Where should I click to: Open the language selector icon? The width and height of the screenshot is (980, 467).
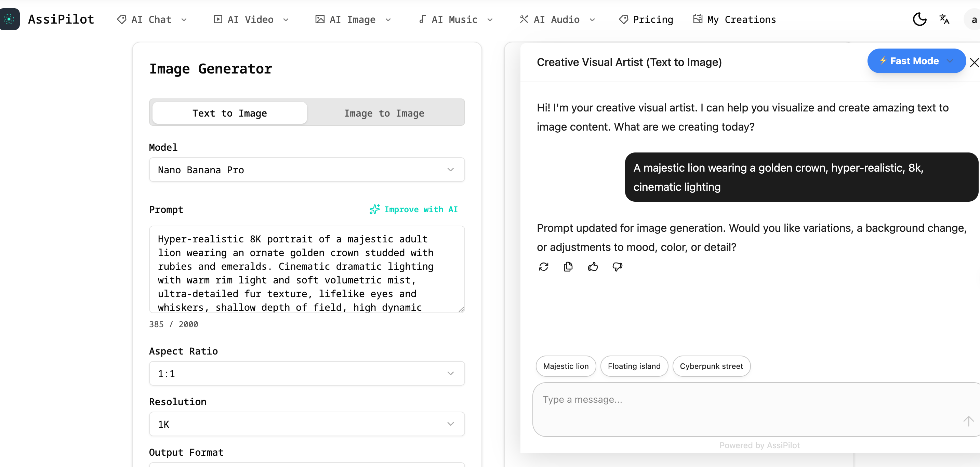944,19
